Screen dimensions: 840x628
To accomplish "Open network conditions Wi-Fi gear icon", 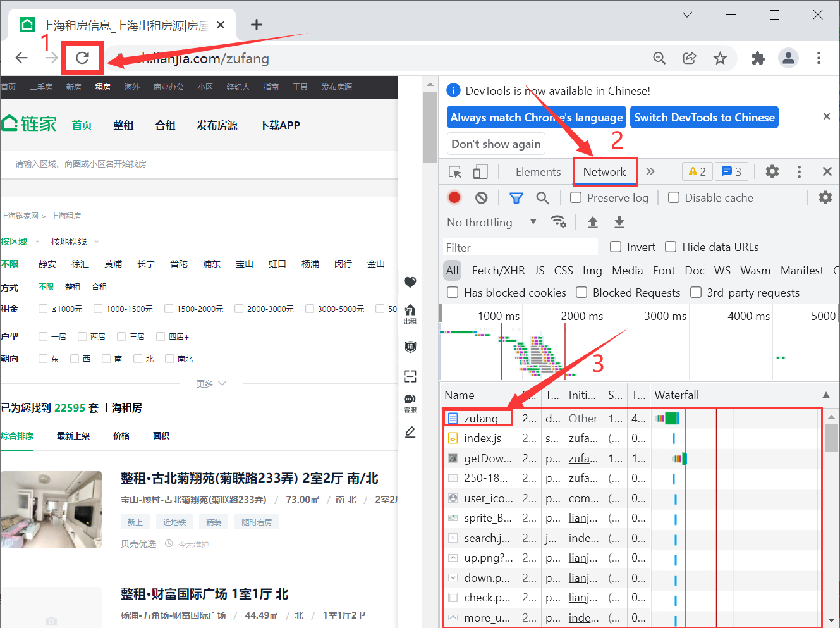I will 558,221.
